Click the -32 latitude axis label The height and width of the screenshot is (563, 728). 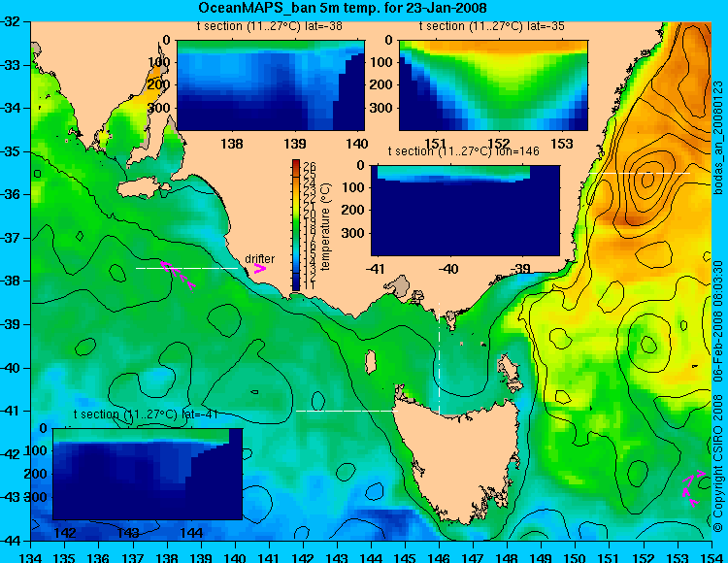pos(11,21)
